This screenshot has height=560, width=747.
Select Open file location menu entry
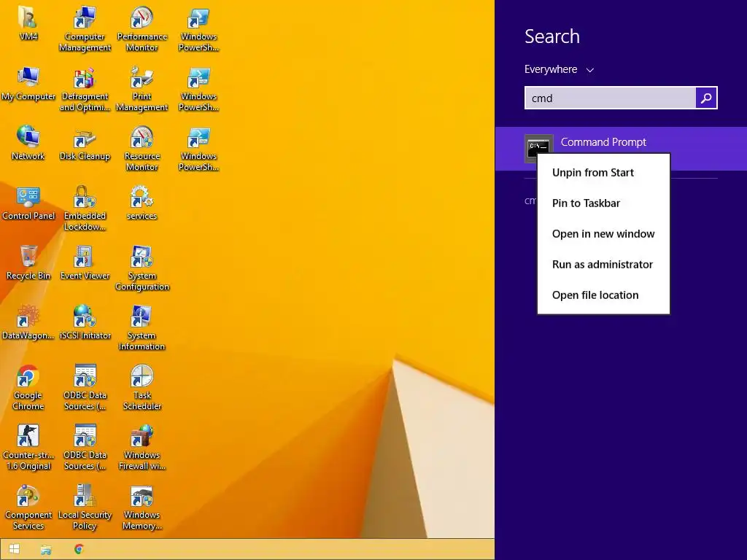(x=603, y=295)
